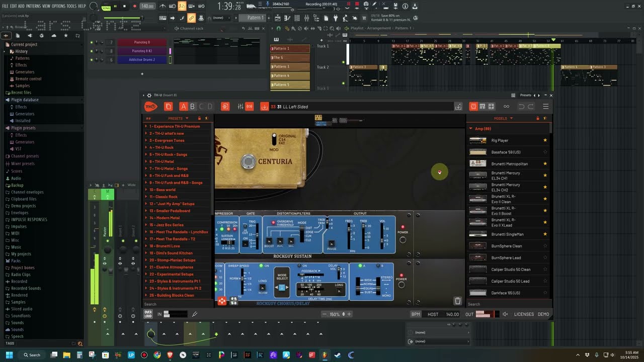Click the trash icon in rig view

coord(457,301)
